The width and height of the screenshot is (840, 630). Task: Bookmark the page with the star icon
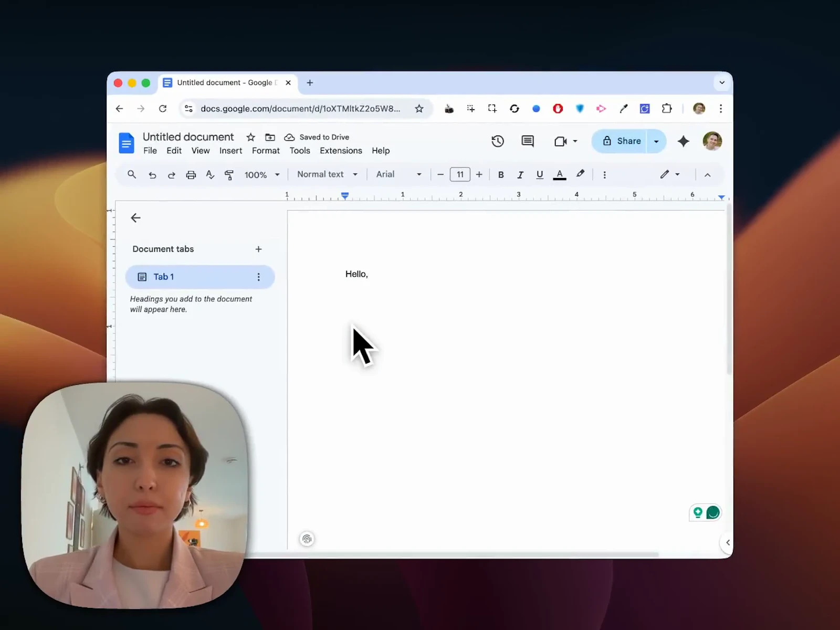coord(419,109)
